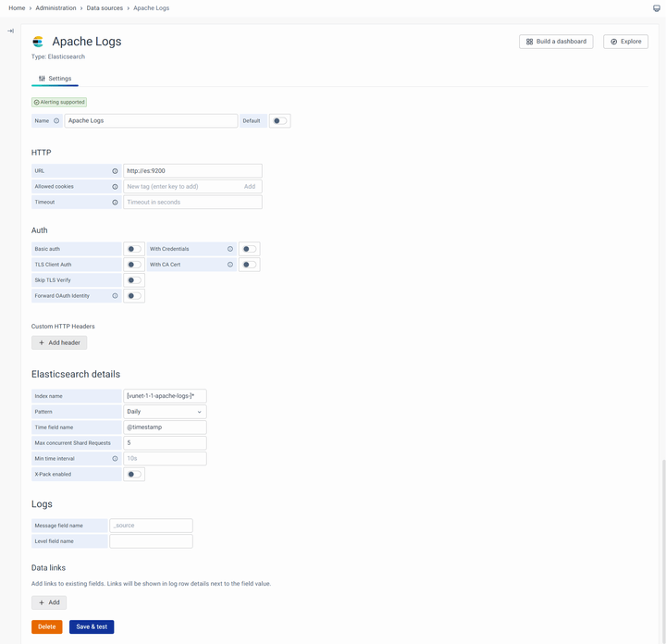Go to Data sources breadcrumb
The image size is (666, 644).
105,8
